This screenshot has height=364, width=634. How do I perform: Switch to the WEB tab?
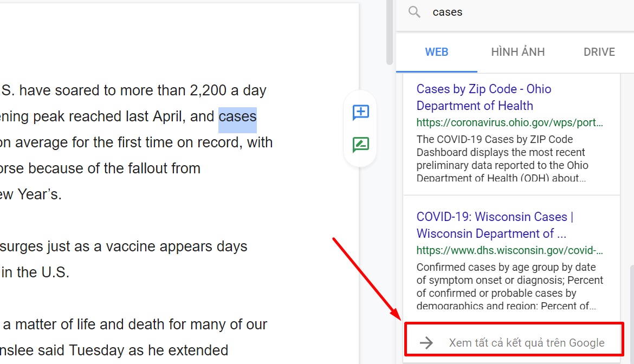click(x=437, y=52)
